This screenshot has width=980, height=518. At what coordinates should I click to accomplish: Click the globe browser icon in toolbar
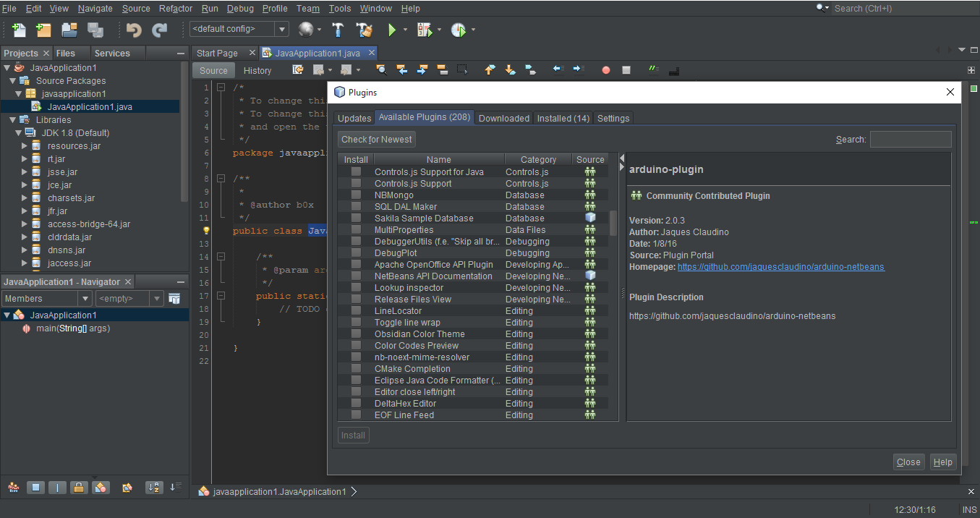306,30
